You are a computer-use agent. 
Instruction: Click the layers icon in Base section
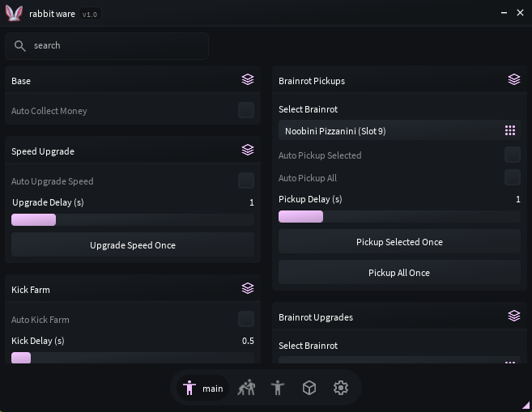(x=248, y=79)
